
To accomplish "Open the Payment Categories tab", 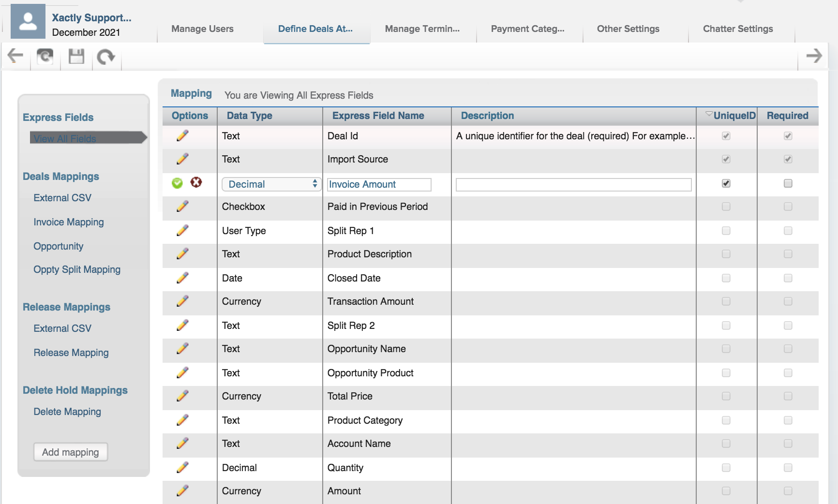I will coord(528,29).
